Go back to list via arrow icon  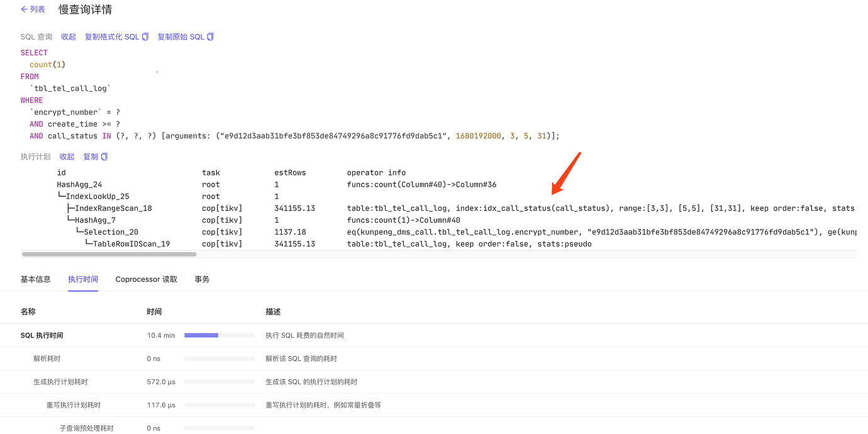pyautogui.click(x=25, y=9)
